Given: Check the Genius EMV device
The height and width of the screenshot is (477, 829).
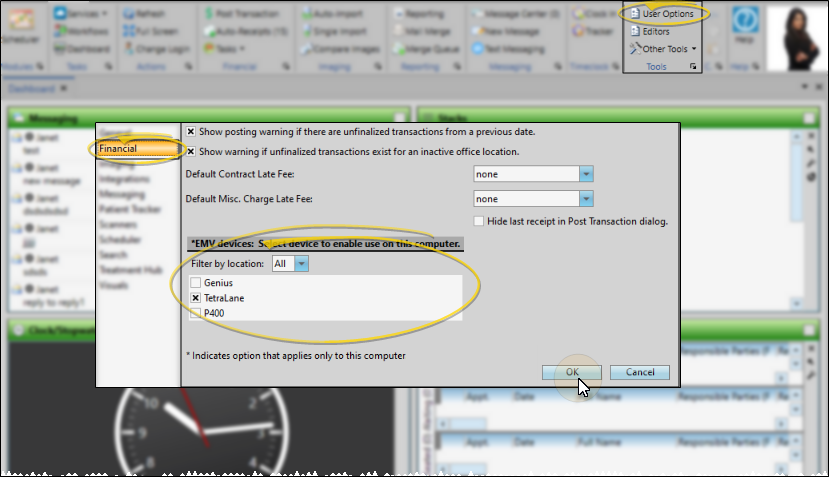Looking at the screenshot, I should (x=194, y=284).
